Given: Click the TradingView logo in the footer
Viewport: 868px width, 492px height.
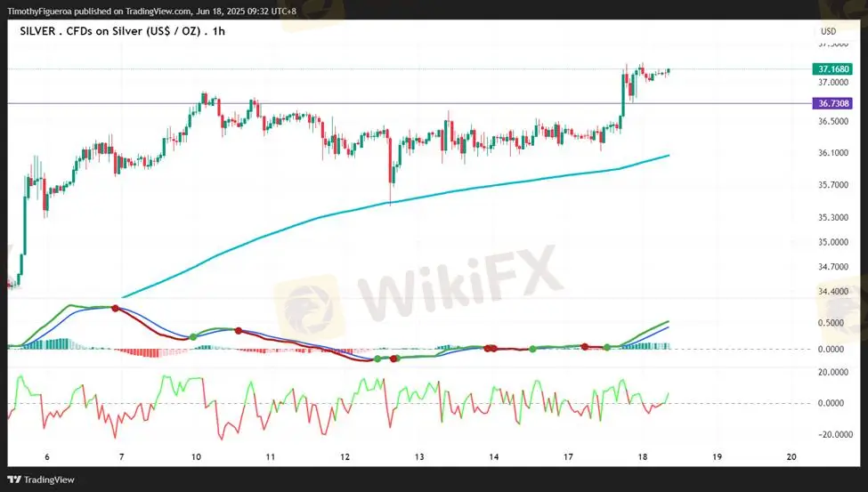Looking at the screenshot, I should point(41,480).
